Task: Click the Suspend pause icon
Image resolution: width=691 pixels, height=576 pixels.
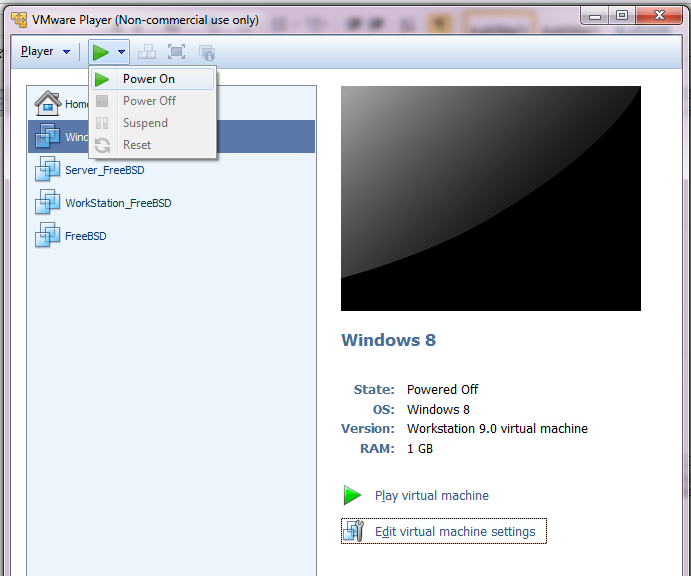Action: pos(102,123)
